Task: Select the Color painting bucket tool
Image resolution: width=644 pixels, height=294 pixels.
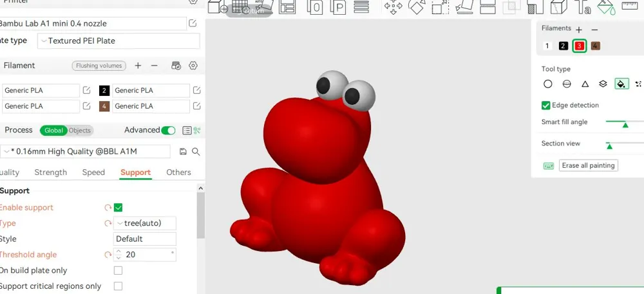Action: [606, 7]
